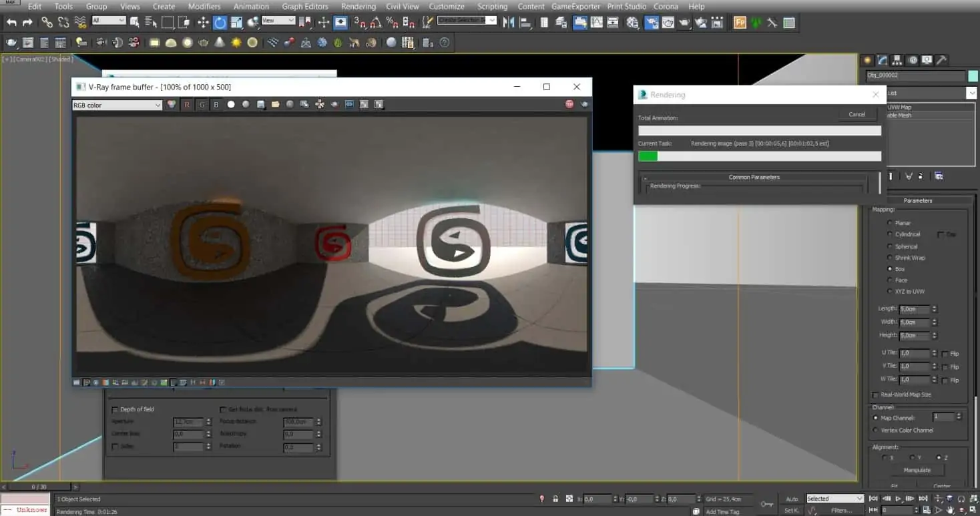Click the orange Fp toolbar icon
Viewport: 980px width, 516px height.
[x=740, y=23]
